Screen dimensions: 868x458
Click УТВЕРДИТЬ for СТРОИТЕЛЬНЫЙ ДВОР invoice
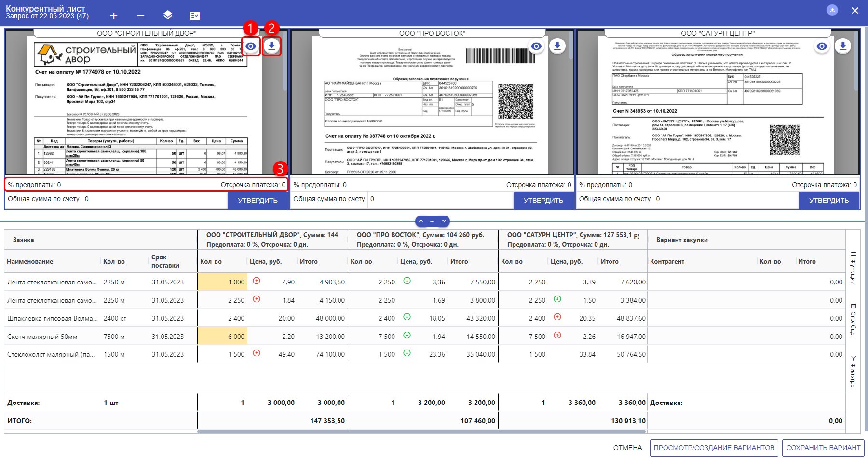[258, 201]
